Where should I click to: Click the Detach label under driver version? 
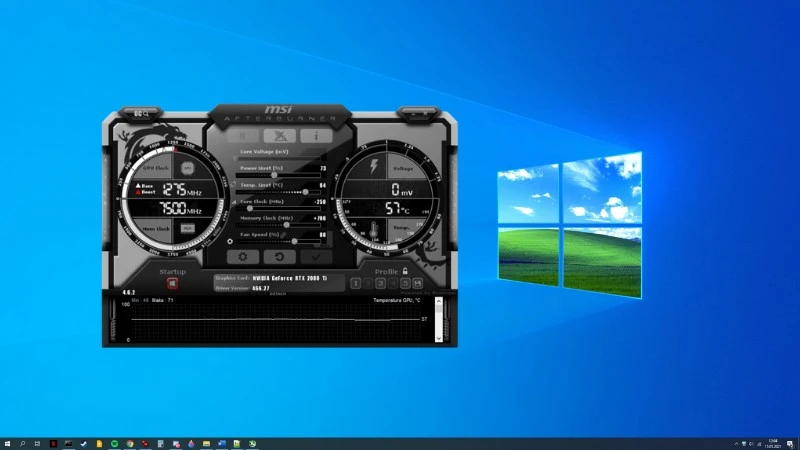click(x=278, y=294)
